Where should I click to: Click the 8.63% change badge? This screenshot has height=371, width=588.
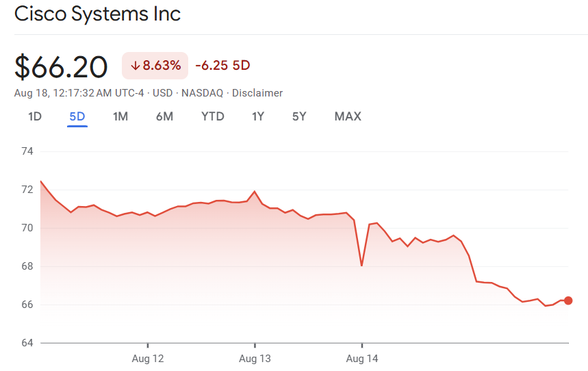tap(155, 66)
